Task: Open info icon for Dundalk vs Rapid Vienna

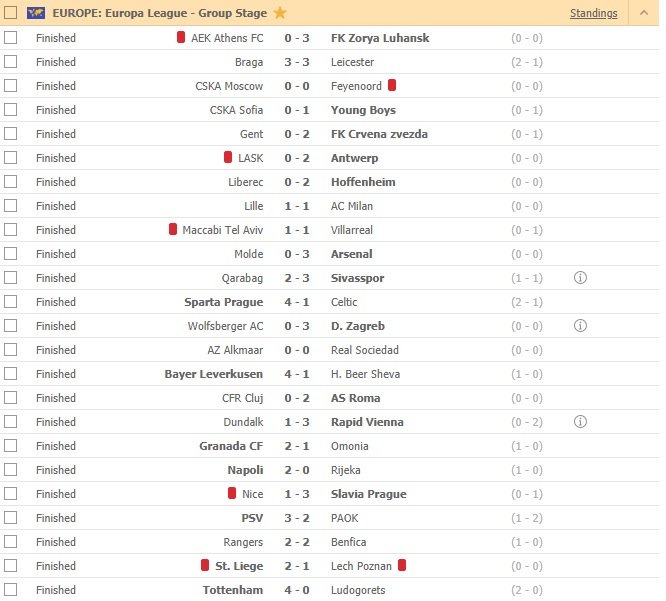Action: point(580,422)
